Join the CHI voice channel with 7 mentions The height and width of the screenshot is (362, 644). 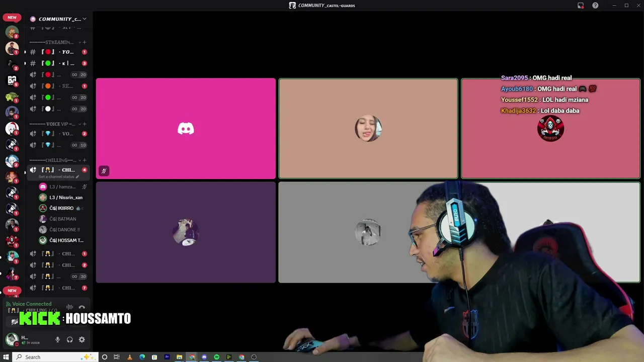(58, 288)
